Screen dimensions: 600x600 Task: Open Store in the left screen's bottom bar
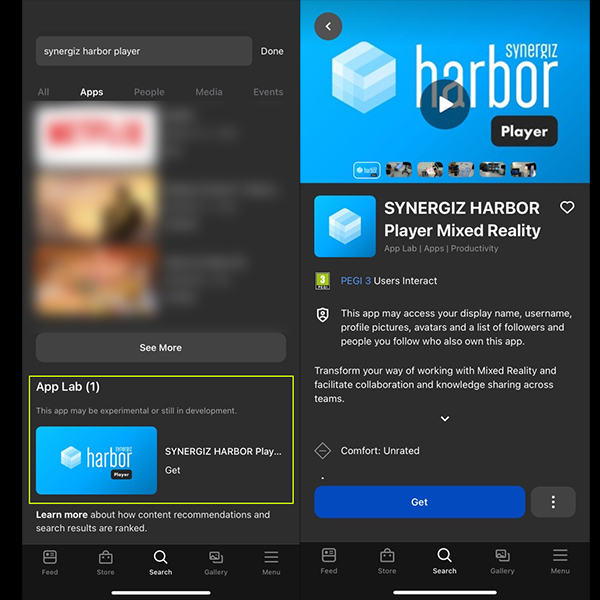click(105, 562)
